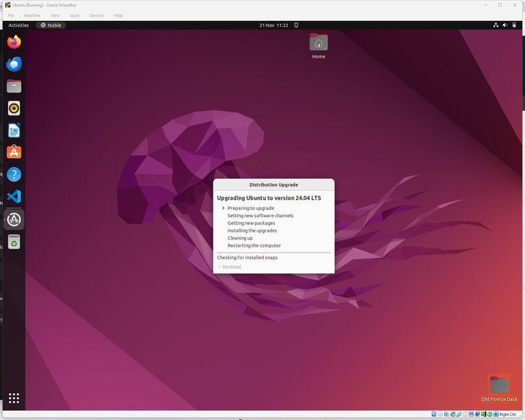Open VirtualBox Devices menu

(x=96, y=15)
